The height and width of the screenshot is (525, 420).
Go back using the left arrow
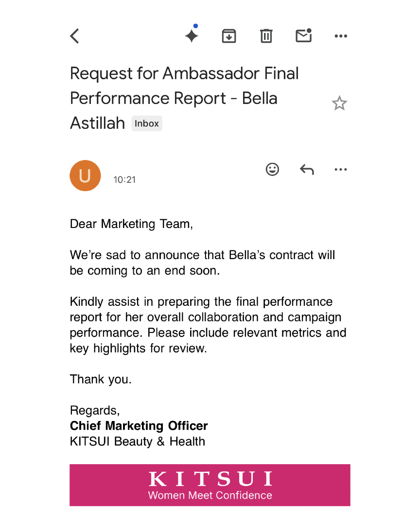tap(74, 36)
